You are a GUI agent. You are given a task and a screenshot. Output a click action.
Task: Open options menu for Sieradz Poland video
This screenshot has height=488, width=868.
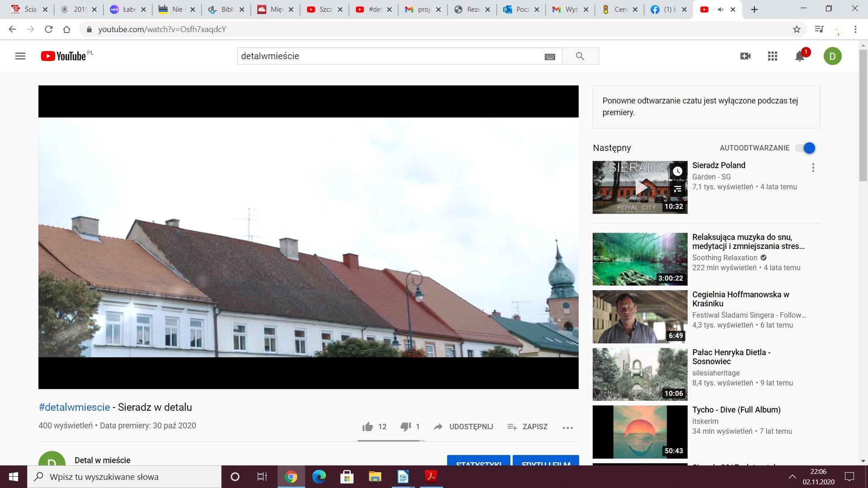point(813,168)
